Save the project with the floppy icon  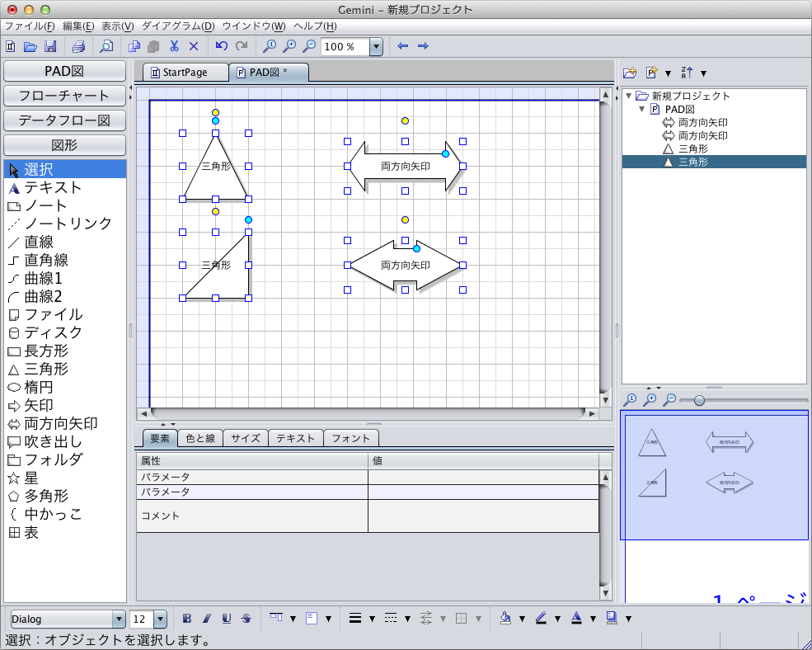pyautogui.click(x=50, y=46)
